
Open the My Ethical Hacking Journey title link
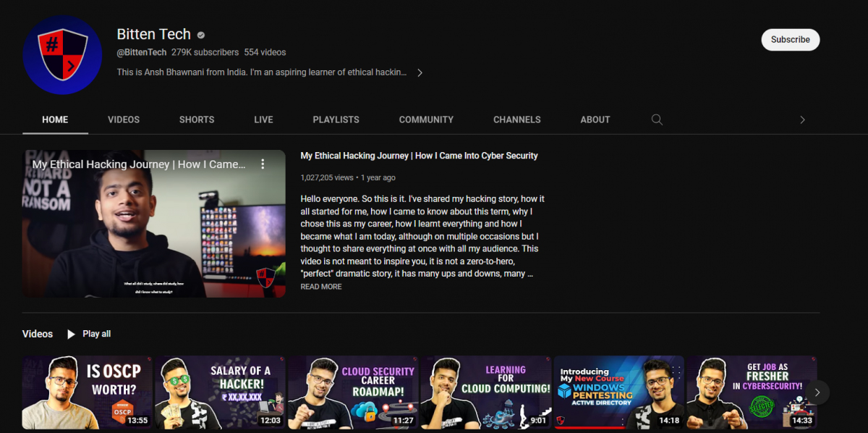(x=419, y=156)
